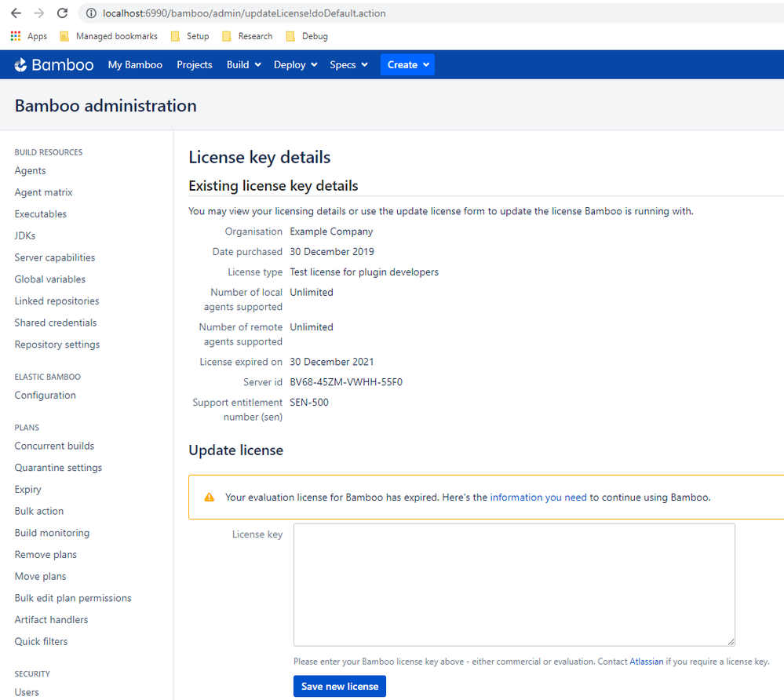
Task: Click the browser back arrow
Action: (16, 13)
